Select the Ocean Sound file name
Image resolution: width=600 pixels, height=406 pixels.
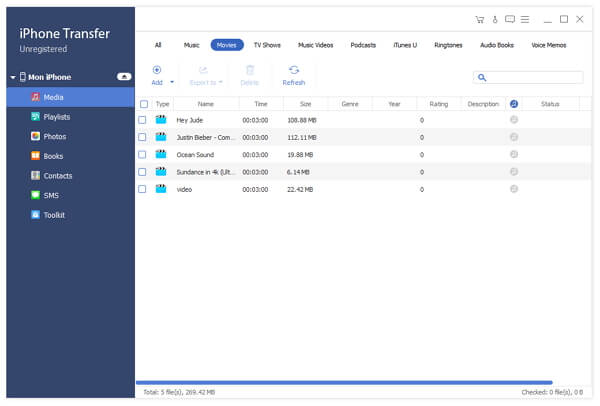(195, 155)
